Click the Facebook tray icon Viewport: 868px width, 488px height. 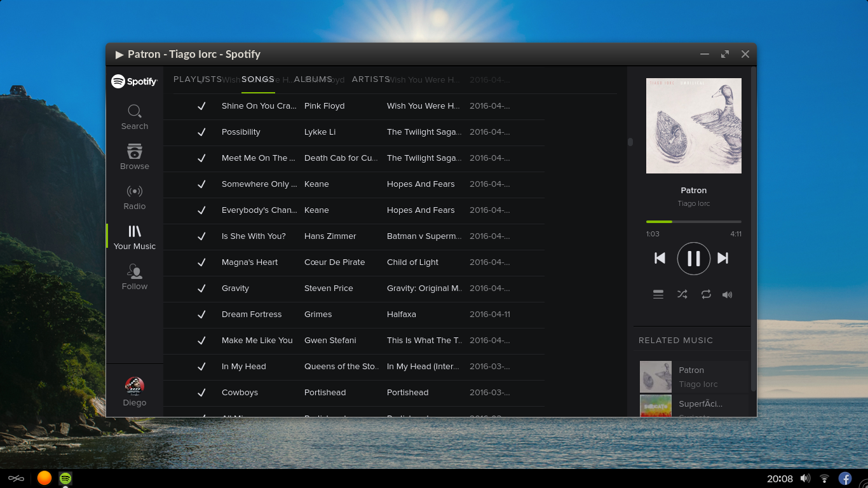(x=845, y=478)
